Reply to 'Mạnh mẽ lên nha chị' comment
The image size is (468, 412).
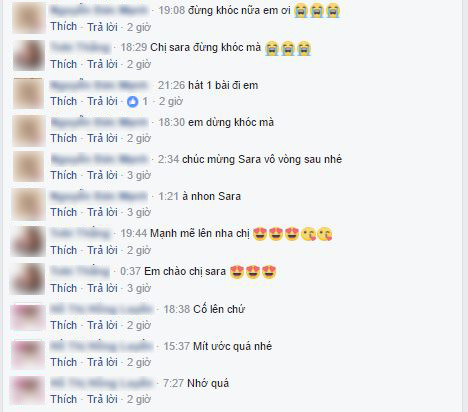pos(102,250)
